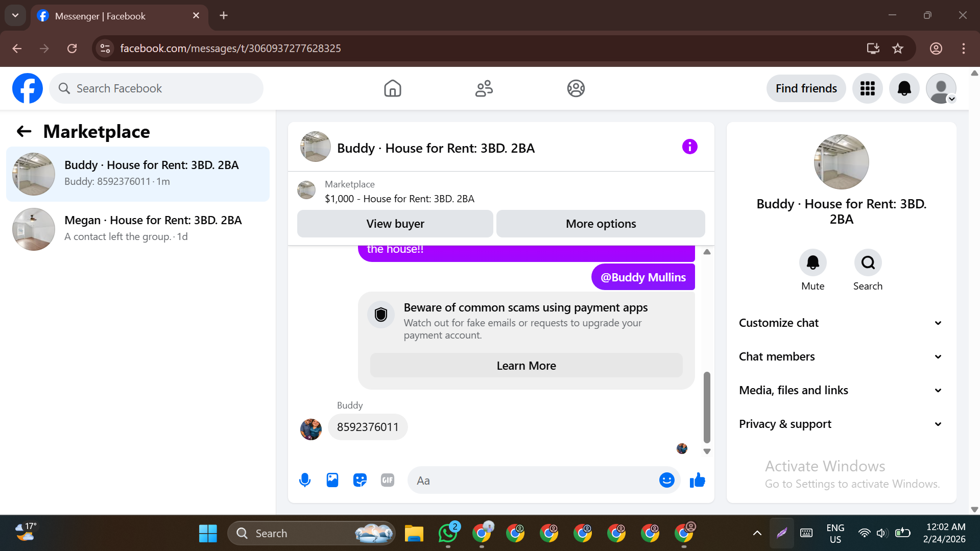Choose a GIF icon

point(388,480)
